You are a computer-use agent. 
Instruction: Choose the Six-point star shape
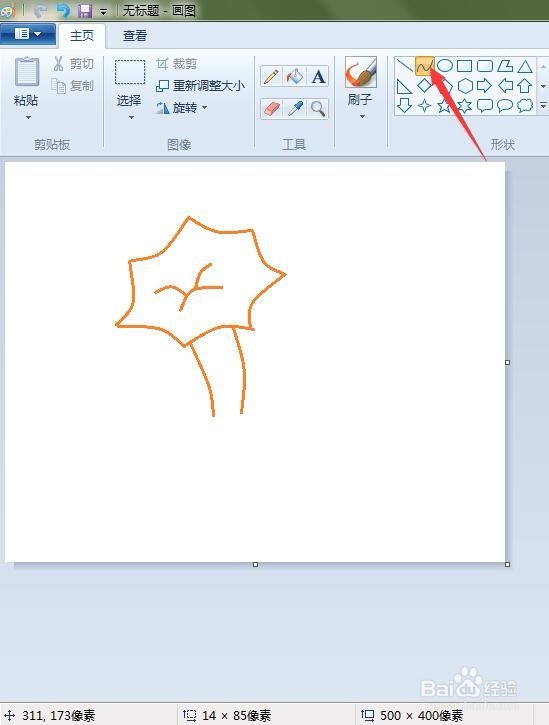point(464,105)
